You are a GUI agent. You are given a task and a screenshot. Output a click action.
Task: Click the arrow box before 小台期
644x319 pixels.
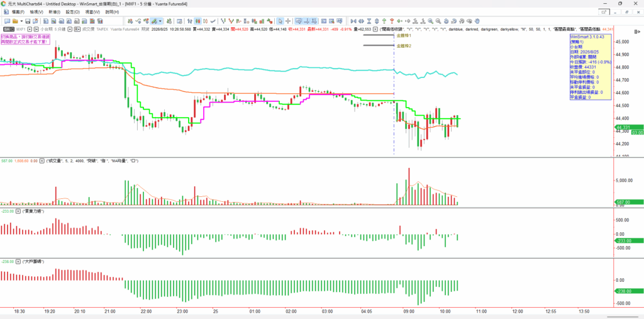(x=36, y=29)
